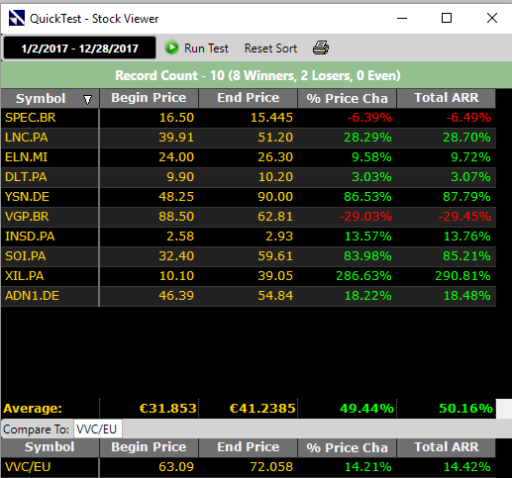Click the -29.03% price change cell

pyautogui.click(x=366, y=217)
